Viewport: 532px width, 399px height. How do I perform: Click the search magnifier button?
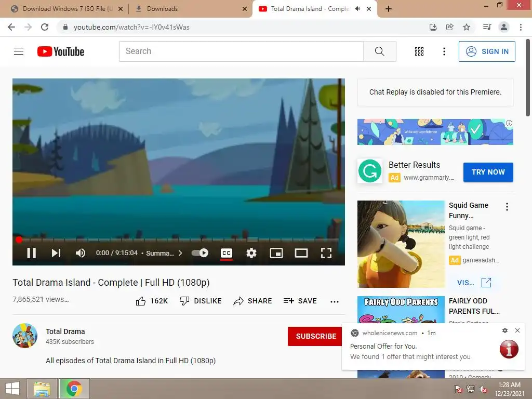380,51
